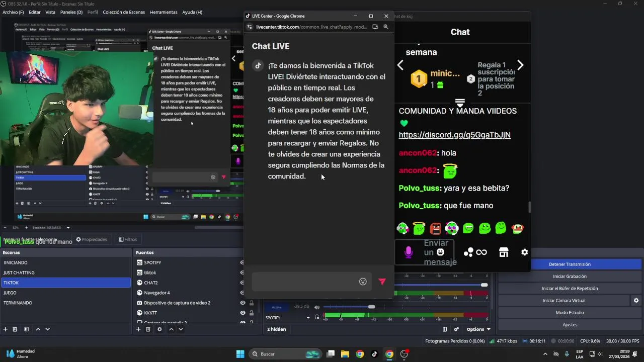Toggle visibility of tiktok source

[242, 273]
